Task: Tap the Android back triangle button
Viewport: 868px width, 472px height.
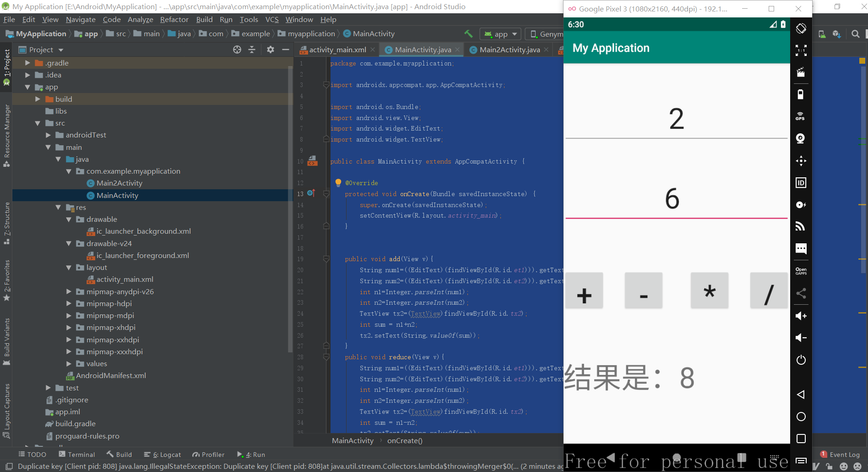Action: (x=801, y=395)
